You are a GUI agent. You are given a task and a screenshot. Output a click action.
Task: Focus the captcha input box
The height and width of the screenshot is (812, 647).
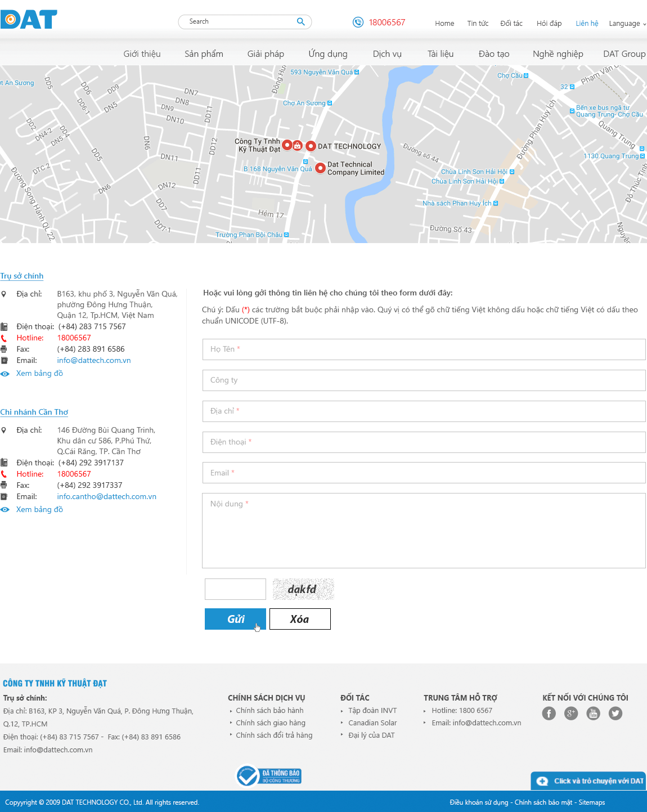pyautogui.click(x=235, y=589)
